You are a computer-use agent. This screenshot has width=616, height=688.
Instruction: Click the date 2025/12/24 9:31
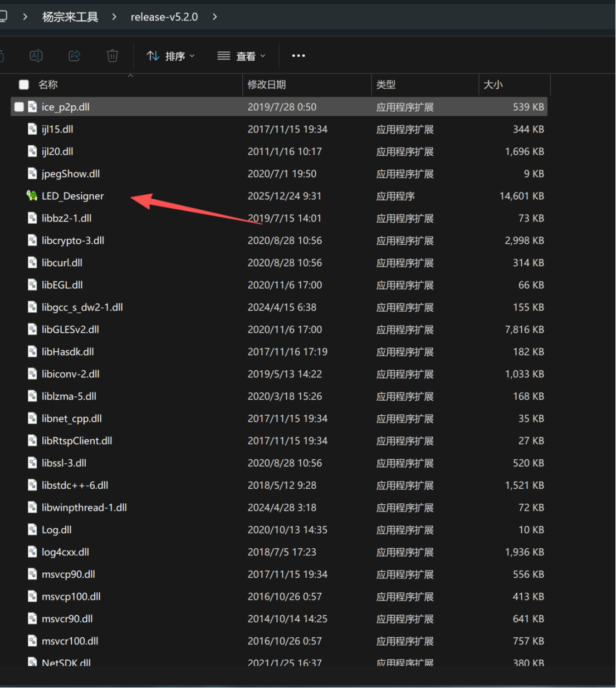coord(285,196)
